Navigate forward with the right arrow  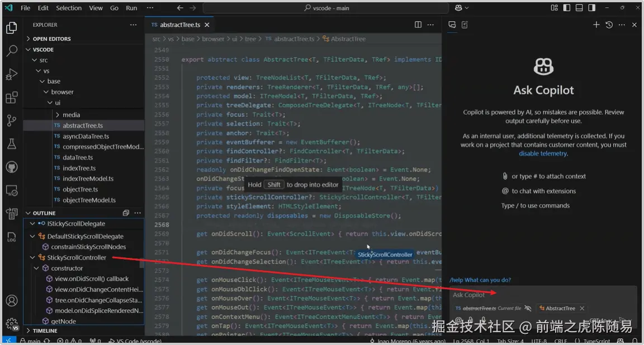tap(193, 8)
